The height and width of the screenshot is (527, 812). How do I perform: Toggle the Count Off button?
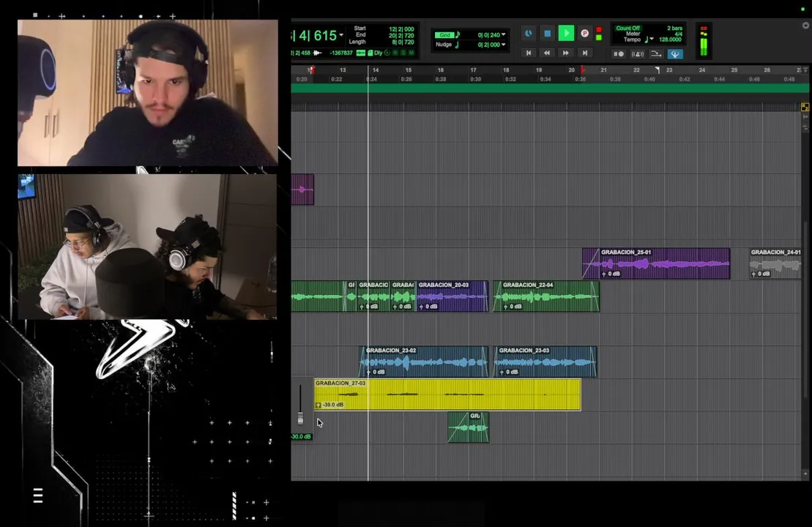627,28
